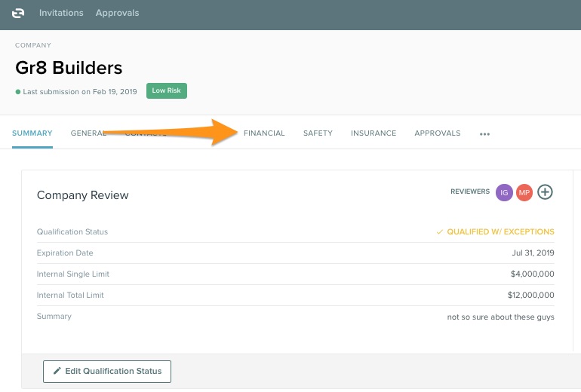This screenshot has width=581, height=392.
Task: Go to the Safety tab
Action: pyautogui.click(x=318, y=133)
